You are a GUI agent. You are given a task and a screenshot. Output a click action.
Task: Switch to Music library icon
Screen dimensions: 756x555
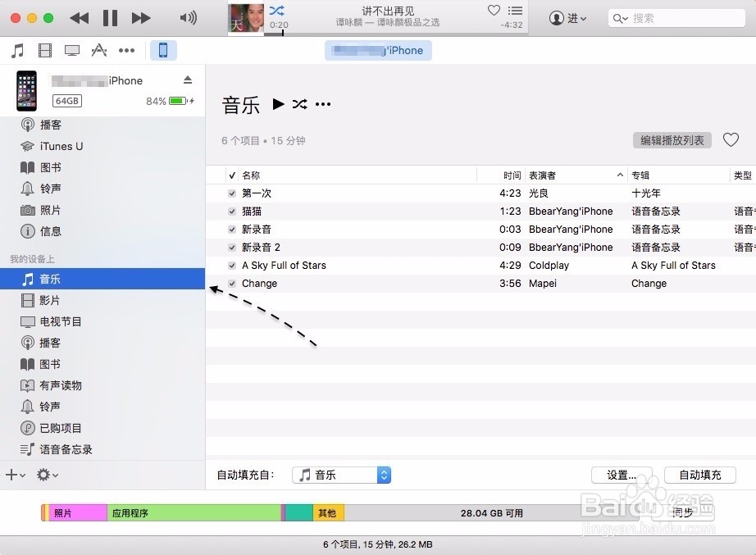tap(18, 50)
